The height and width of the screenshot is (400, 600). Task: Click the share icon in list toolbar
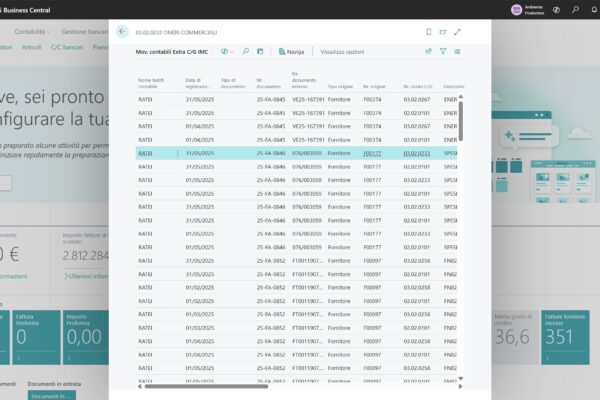pyautogui.click(x=428, y=51)
